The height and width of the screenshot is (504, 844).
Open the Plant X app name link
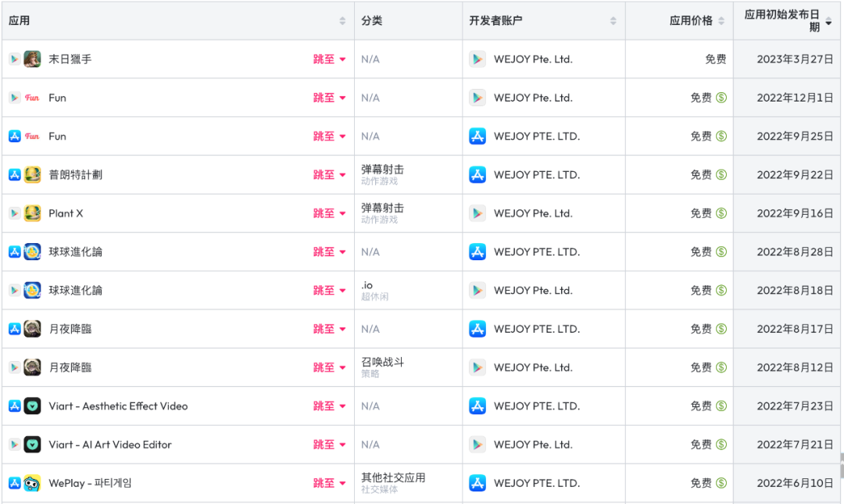click(66, 213)
